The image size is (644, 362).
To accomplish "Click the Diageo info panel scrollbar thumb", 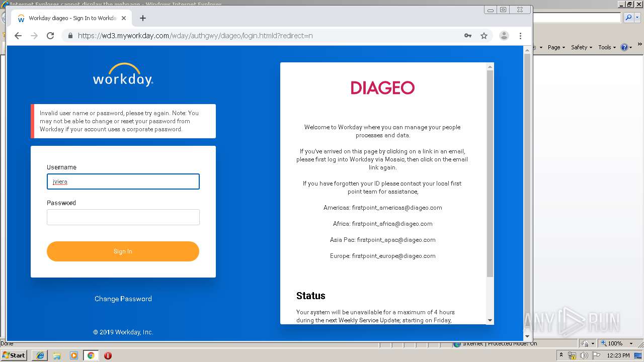I will 490,173.
